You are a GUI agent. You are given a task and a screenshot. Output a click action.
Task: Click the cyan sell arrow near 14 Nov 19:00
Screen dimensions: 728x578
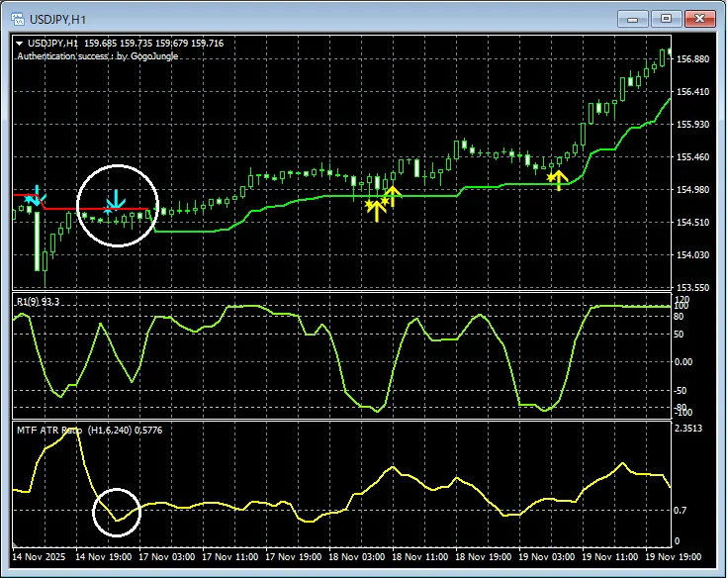point(115,200)
